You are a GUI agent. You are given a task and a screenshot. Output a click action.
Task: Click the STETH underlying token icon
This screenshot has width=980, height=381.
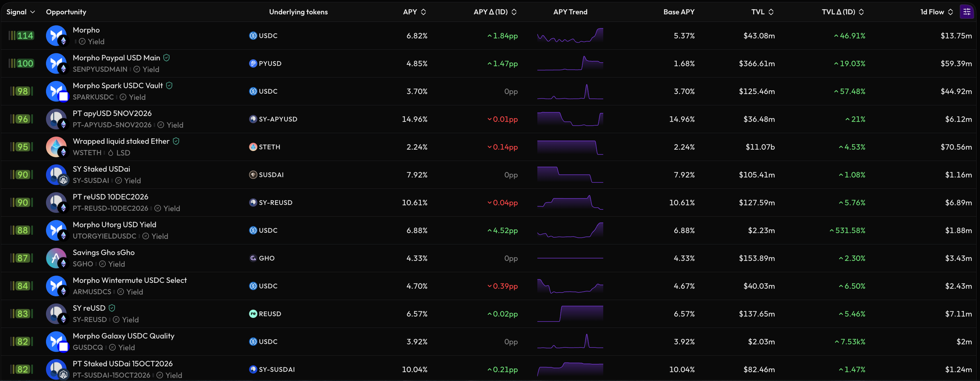[253, 147]
